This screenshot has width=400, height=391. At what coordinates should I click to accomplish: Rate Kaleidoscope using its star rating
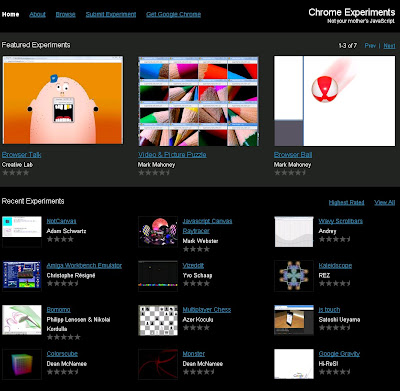[335, 283]
